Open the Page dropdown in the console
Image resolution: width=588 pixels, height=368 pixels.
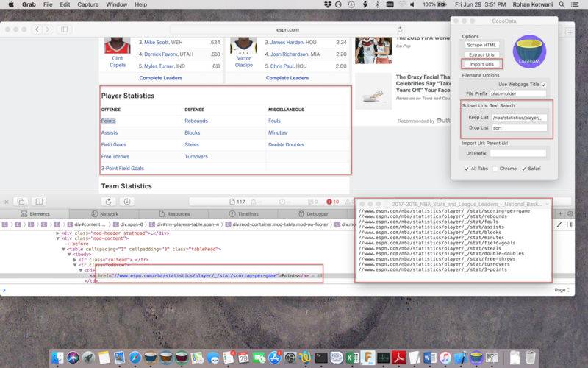click(562, 290)
